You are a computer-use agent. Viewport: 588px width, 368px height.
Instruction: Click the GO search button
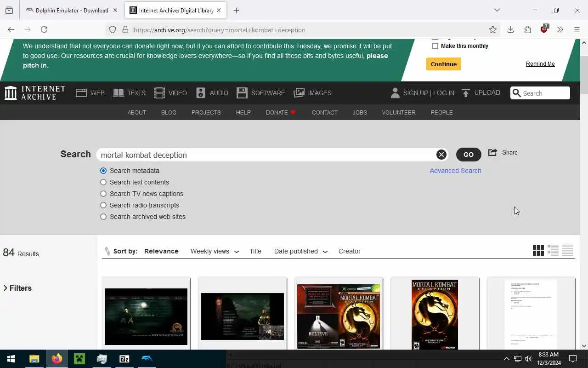pyautogui.click(x=469, y=155)
